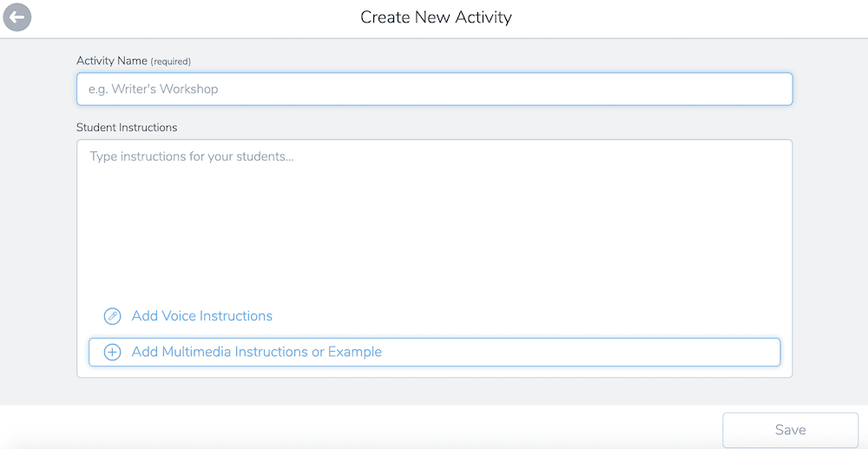
Task: Click the pencil icon for voice instructions
Action: click(112, 316)
